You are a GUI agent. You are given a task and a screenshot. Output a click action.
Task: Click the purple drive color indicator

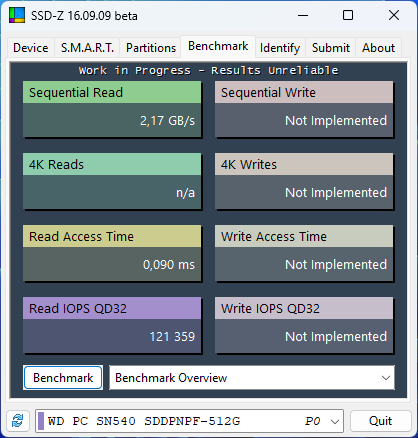[x=41, y=421]
